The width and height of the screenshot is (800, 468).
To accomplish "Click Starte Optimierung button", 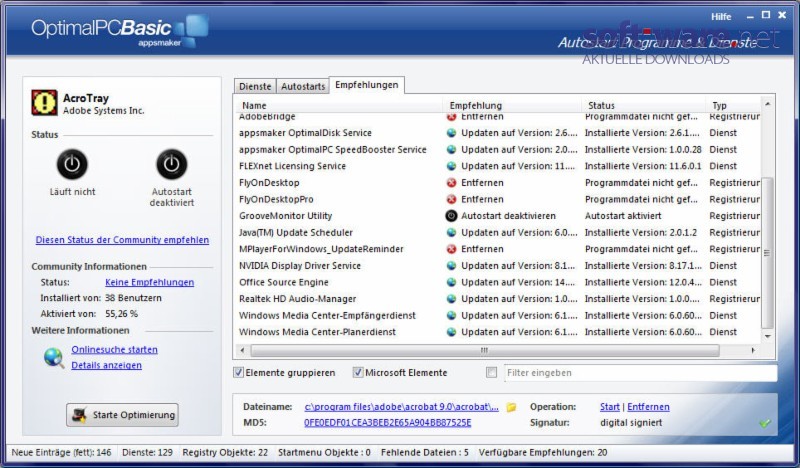I will pos(122,415).
